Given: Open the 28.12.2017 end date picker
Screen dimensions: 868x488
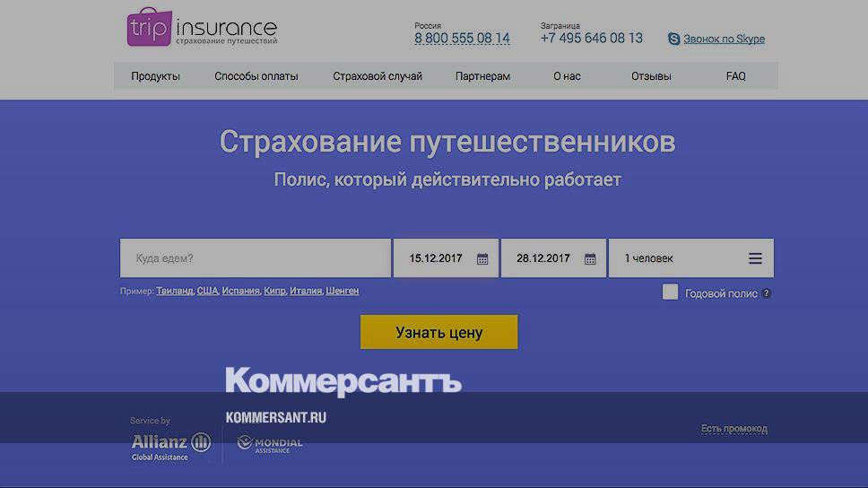Looking at the screenshot, I should coord(543,258).
